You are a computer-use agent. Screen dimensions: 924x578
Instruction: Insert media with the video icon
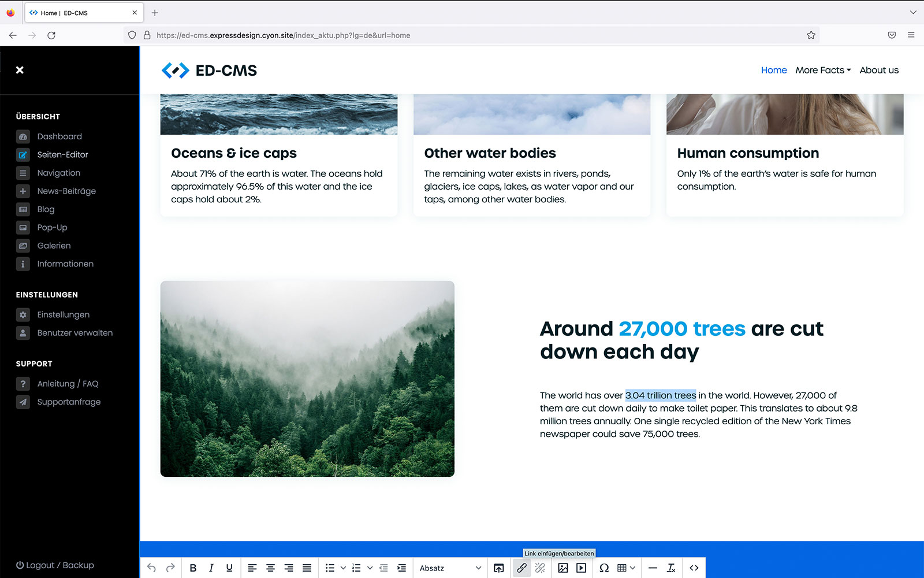click(581, 568)
